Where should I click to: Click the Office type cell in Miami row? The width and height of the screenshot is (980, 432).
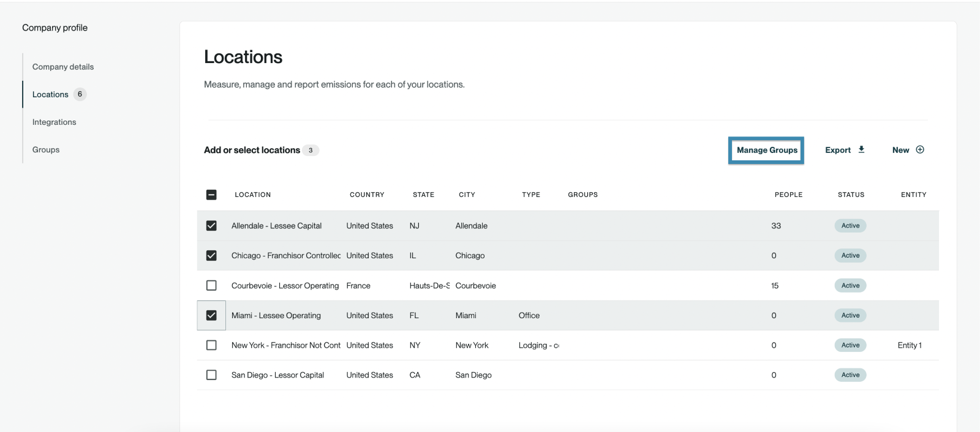click(x=529, y=316)
